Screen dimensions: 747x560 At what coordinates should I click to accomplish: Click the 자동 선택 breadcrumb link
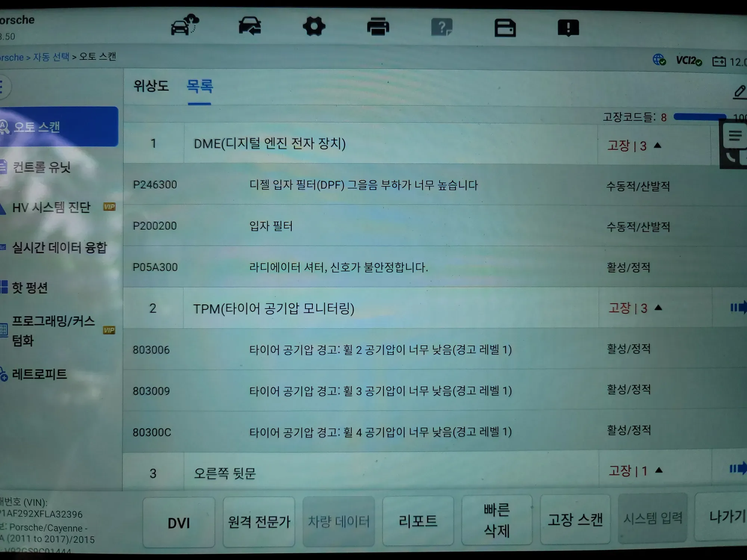click(51, 57)
